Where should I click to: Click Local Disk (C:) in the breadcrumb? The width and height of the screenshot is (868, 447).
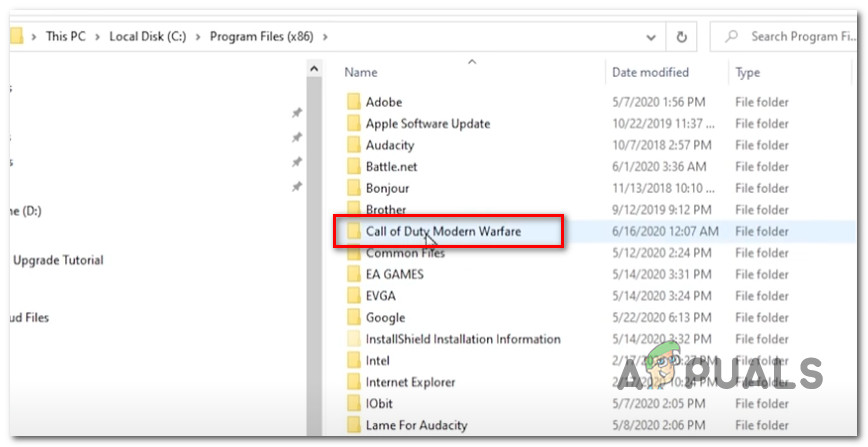pos(148,37)
